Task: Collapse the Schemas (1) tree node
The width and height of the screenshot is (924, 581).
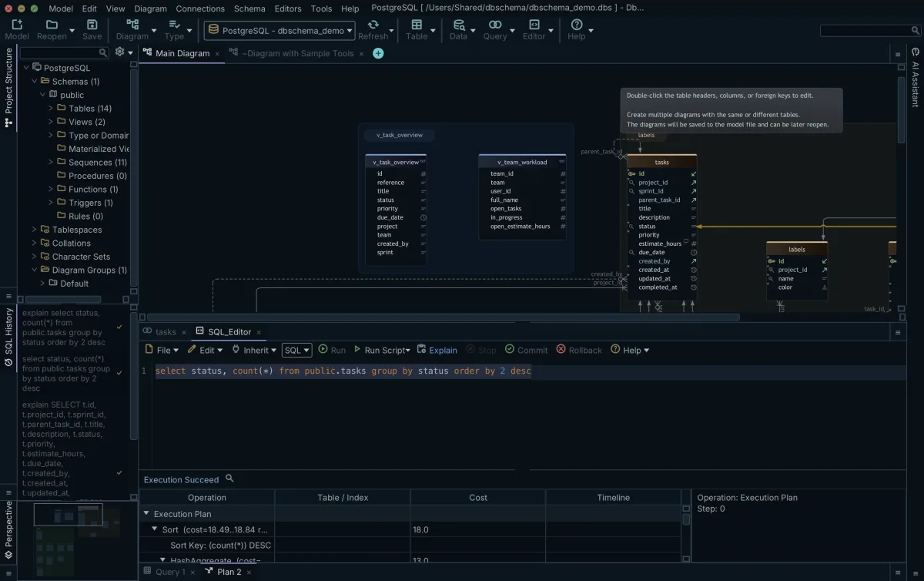Action: pyautogui.click(x=35, y=81)
